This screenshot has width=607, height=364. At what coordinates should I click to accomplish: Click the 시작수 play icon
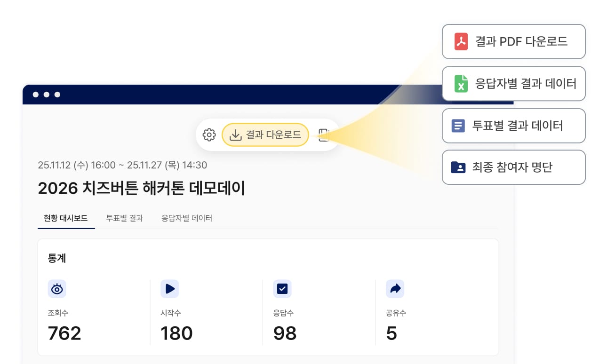[x=169, y=289]
